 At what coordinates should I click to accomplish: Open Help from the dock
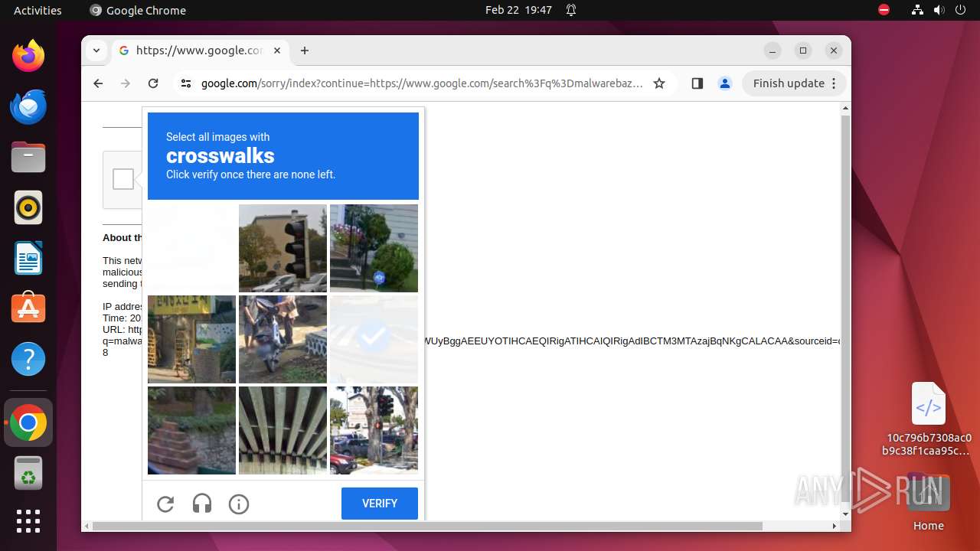(x=28, y=359)
